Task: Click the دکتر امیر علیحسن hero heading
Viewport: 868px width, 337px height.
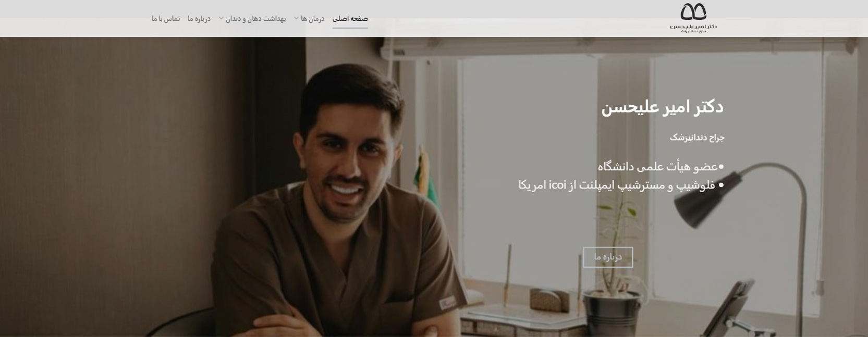Action: point(662,107)
